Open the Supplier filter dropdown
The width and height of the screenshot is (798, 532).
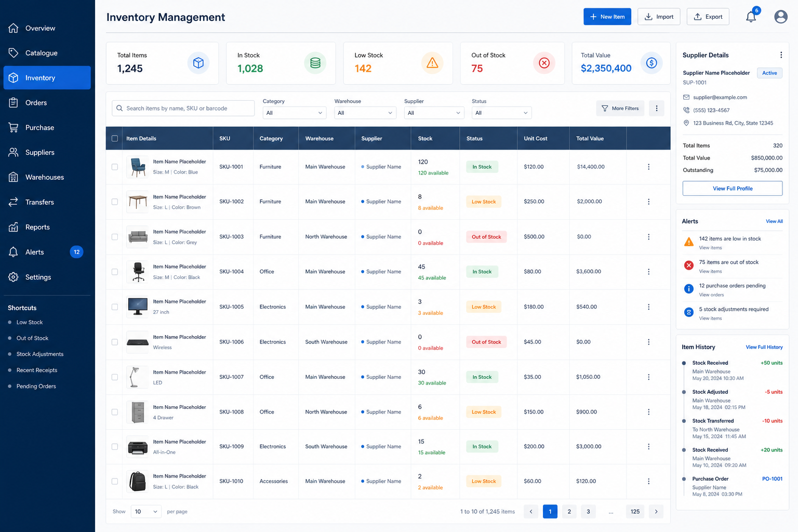434,113
